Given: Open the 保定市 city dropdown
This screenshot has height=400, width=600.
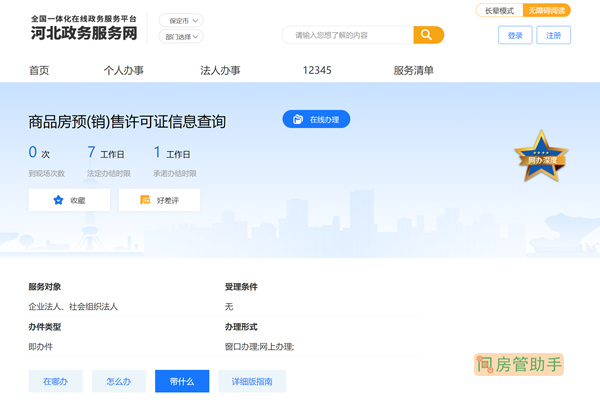Looking at the screenshot, I should click(x=181, y=21).
